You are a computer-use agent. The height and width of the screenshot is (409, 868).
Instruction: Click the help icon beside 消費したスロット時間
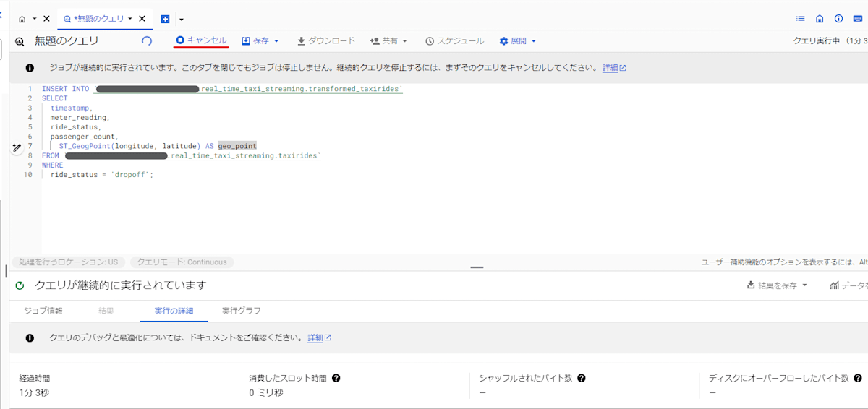point(336,378)
